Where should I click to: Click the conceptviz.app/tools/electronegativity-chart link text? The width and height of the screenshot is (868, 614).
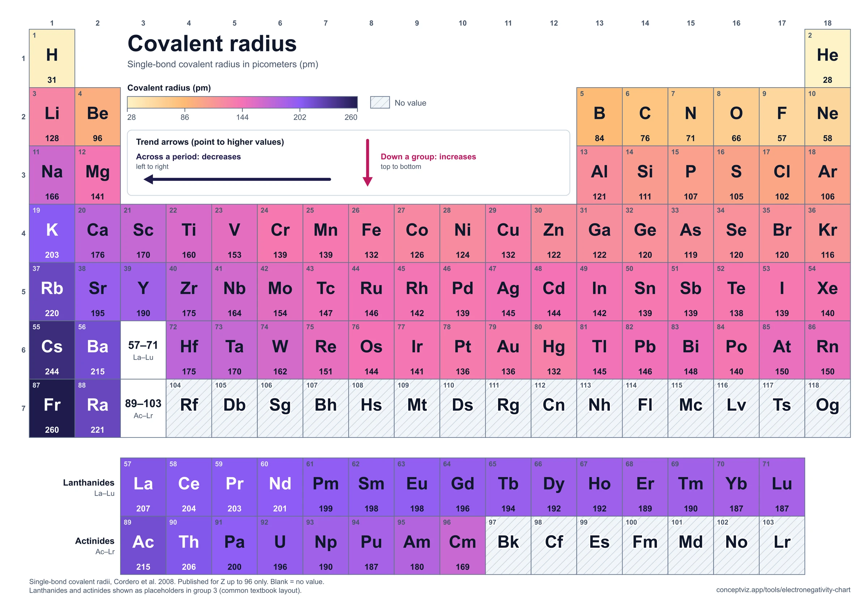click(x=783, y=589)
